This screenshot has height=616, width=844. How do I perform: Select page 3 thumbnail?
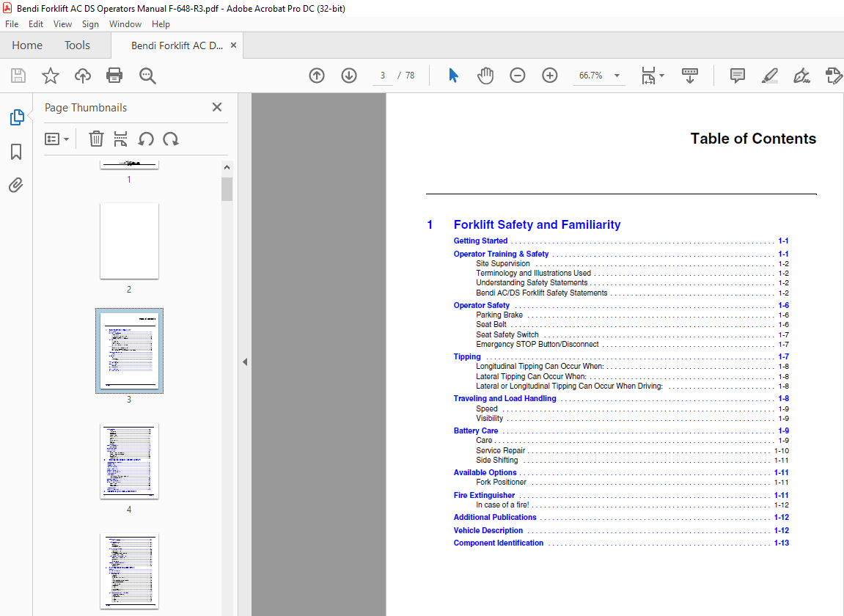(x=129, y=351)
